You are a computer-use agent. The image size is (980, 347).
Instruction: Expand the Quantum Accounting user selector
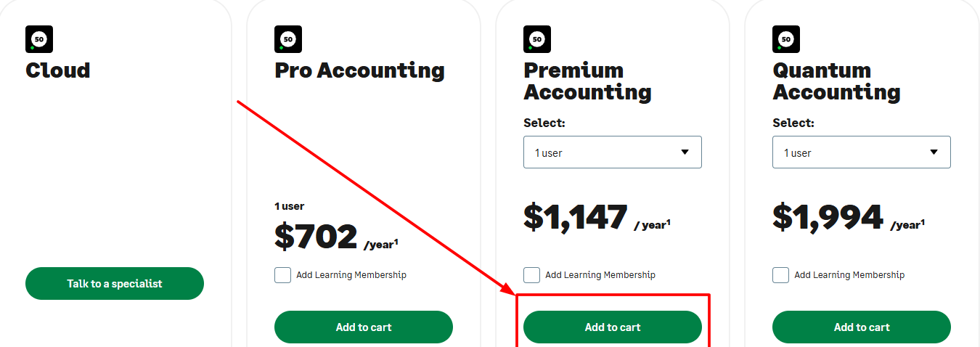pyautogui.click(x=861, y=152)
